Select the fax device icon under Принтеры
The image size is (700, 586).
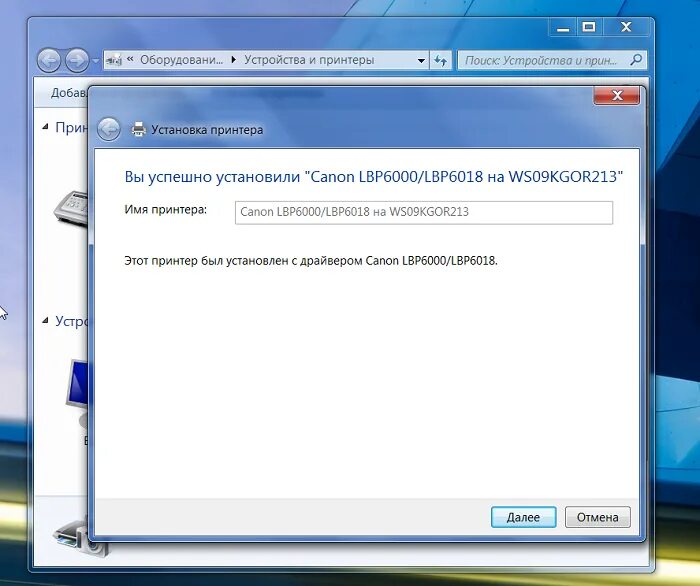tap(71, 209)
